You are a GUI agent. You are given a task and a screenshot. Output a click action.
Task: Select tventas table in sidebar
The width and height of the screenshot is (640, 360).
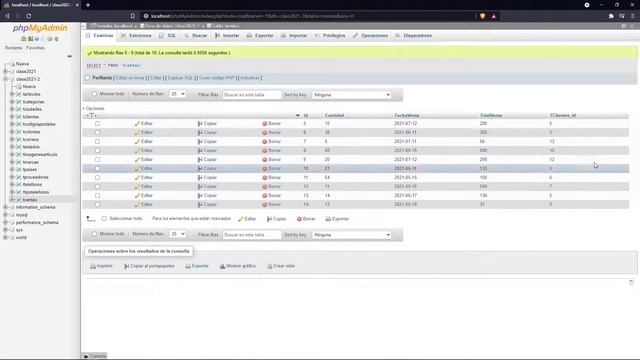click(x=30, y=200)
